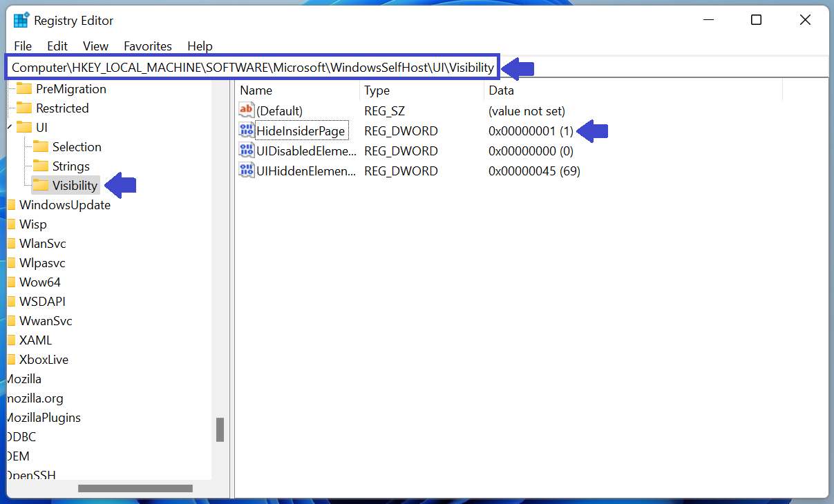Select the UIDisabledElement DWORD icon
Viewport: 834px width, 504px height.
pyautogui.click(x=247, y=151)
